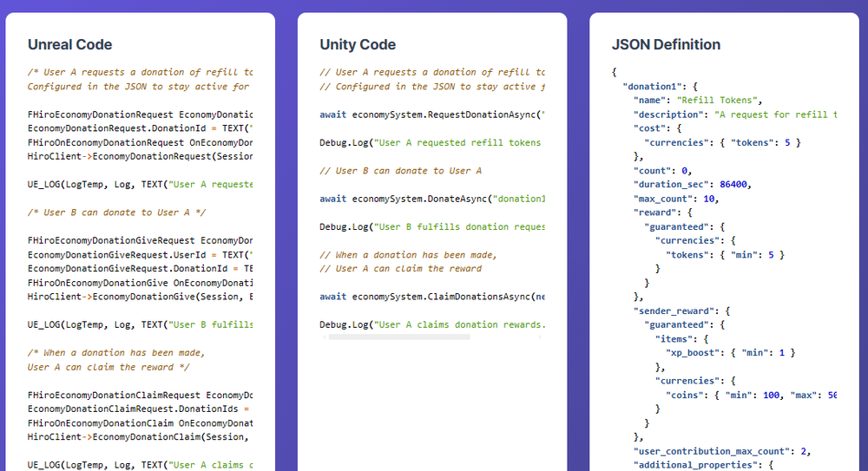Click line "HiroClient->EconomyDonationClaim(Session,"
The height and width of the screenshot is (471, 868).
(138, 437)
